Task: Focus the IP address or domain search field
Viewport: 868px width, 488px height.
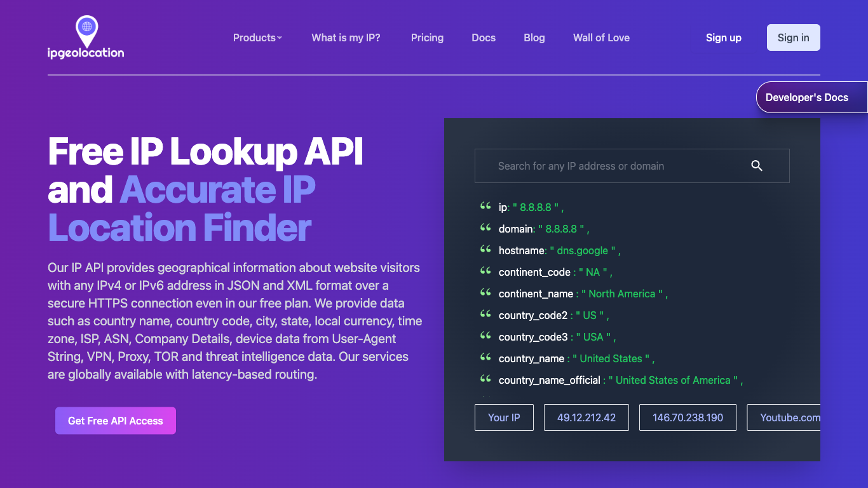Action: tap(632, 166)
